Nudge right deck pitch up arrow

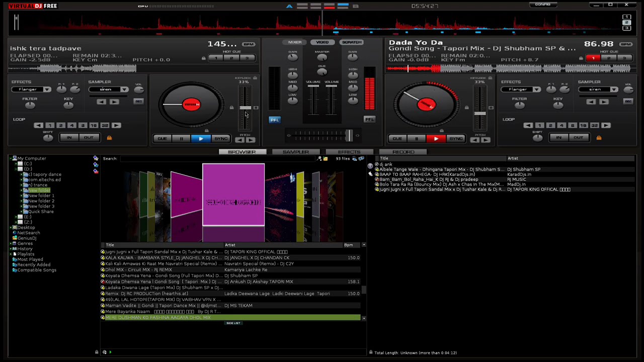[x=486, y=140]
